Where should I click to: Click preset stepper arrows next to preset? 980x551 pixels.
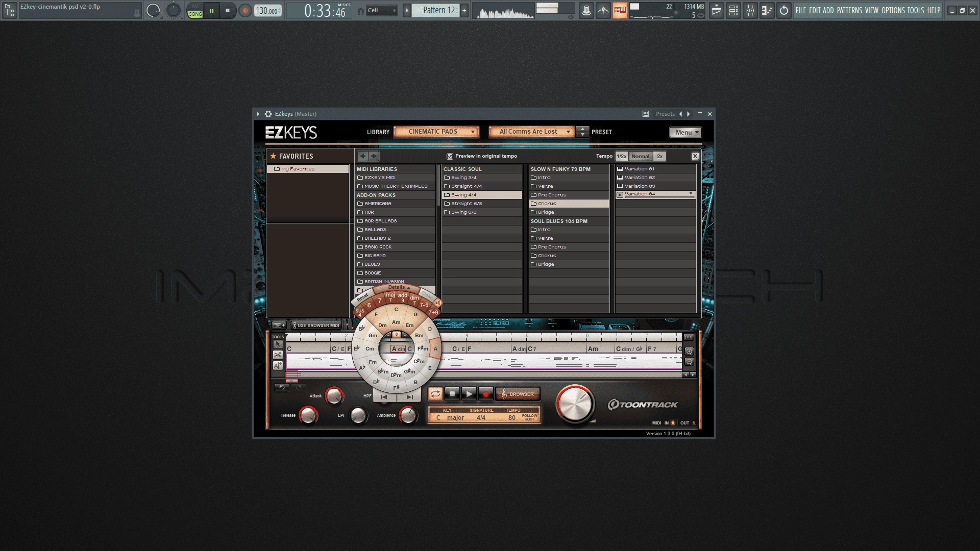[582, 132]
